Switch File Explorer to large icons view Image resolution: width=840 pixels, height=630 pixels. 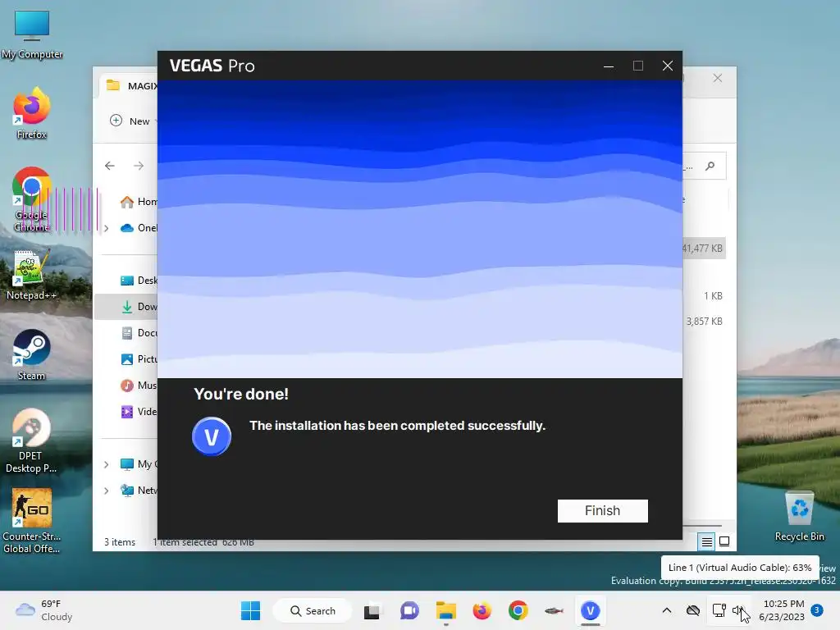pos(724,541)
